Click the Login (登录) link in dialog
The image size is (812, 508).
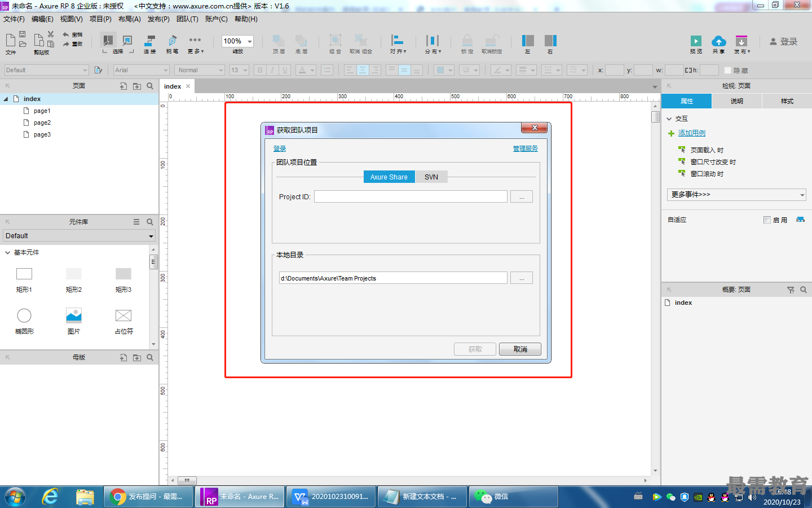tap(280, 148)
